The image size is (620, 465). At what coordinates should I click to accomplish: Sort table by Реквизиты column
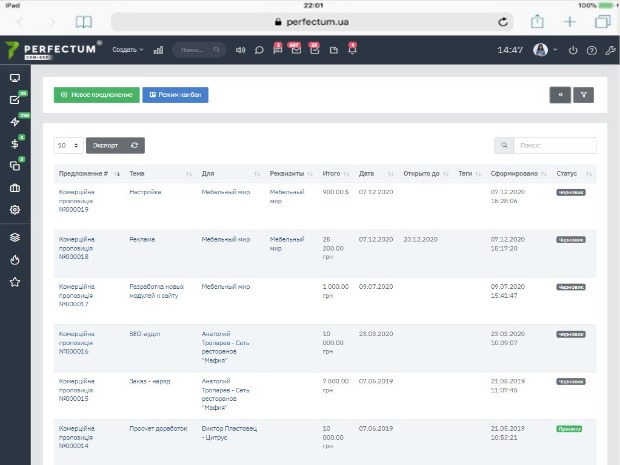click(291, 174)
